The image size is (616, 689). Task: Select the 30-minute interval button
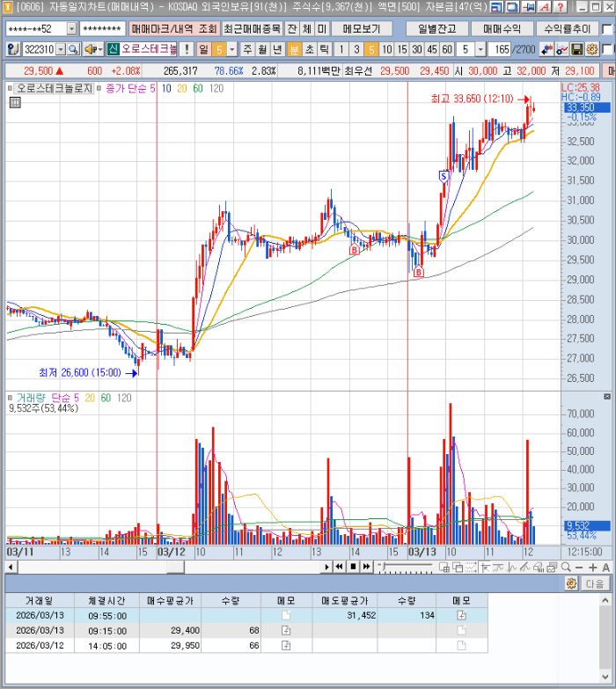click(x=417, y=49)
